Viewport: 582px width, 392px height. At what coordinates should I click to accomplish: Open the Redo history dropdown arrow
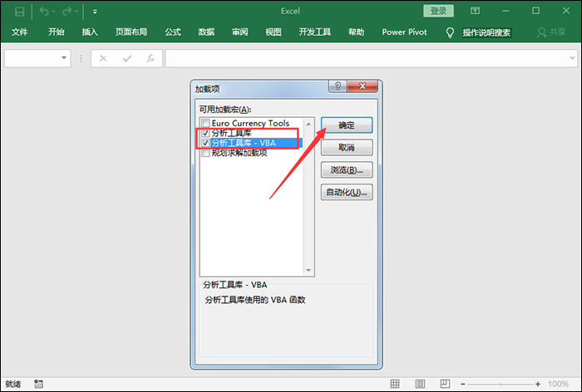coord(76,12)
